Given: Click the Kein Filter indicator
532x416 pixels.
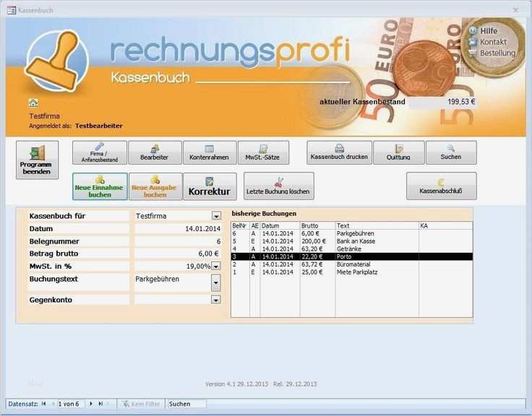Looking at the screenshot, I should (142, 404).
